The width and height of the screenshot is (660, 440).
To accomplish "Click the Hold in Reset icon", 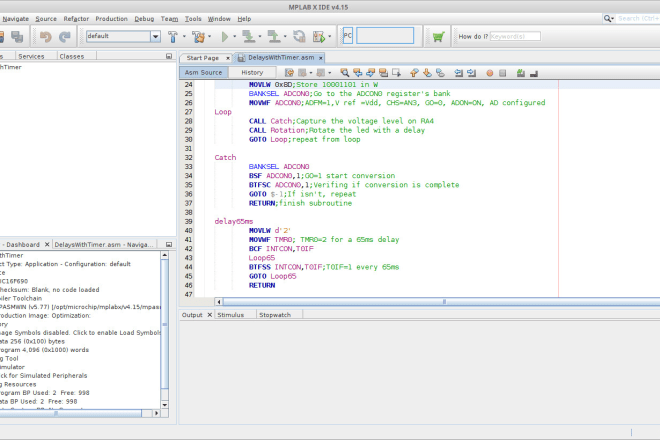I will pyautogui.click(x=299, y=37).
